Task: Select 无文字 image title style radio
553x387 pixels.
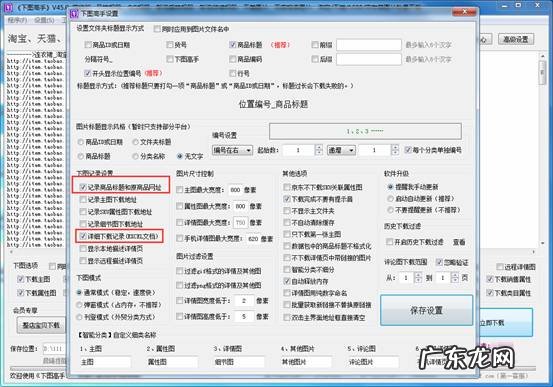Action: [180, 156]
